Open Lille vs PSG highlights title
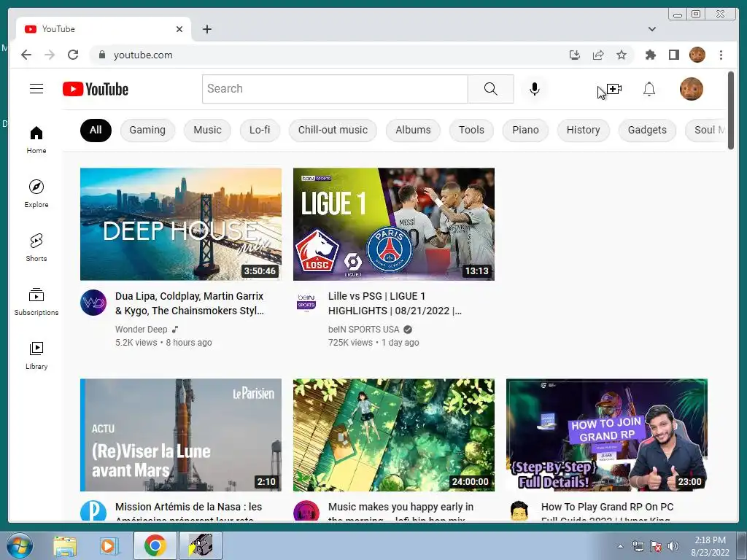This screenshot has width=747, height=560. [395, 303]
